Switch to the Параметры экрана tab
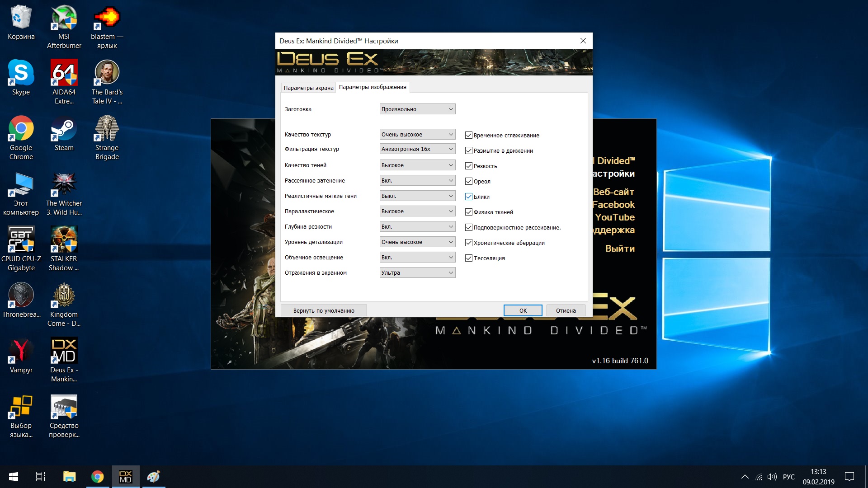The image size is (868, 488). tap(308, 88)
